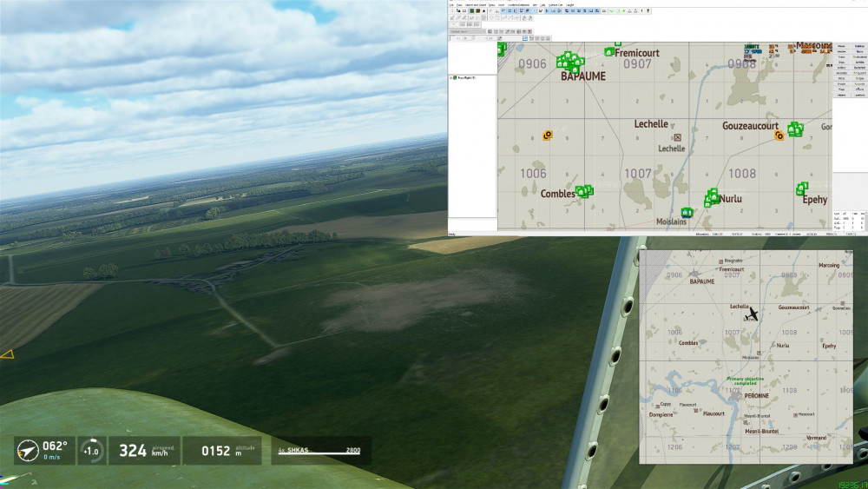This screenshot has width=868, height=489.
Task: Click the PERONNE label on the minimap
Action: click(756, 396)
